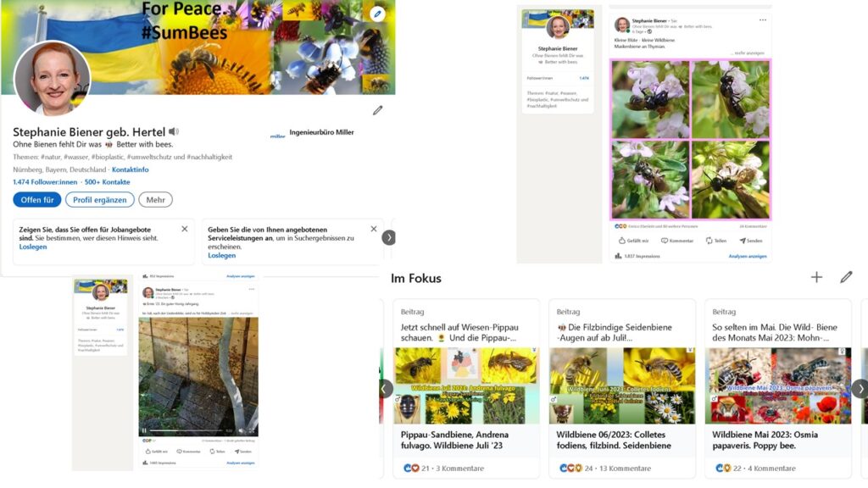868x488 pixels.
Task: Open the Pippau-Sandbiene featured post thumbnail
Action: click(x=466, y=385)
